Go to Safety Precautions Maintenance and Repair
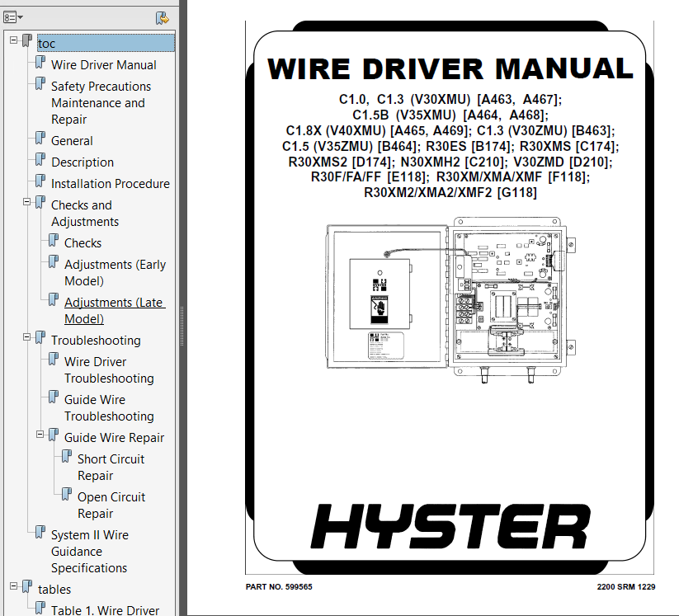Screen dimensions: 679x616 coord(101,103)
